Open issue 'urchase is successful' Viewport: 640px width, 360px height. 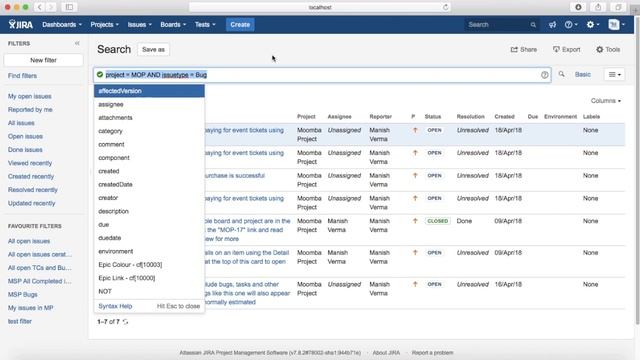click(235, 176)
